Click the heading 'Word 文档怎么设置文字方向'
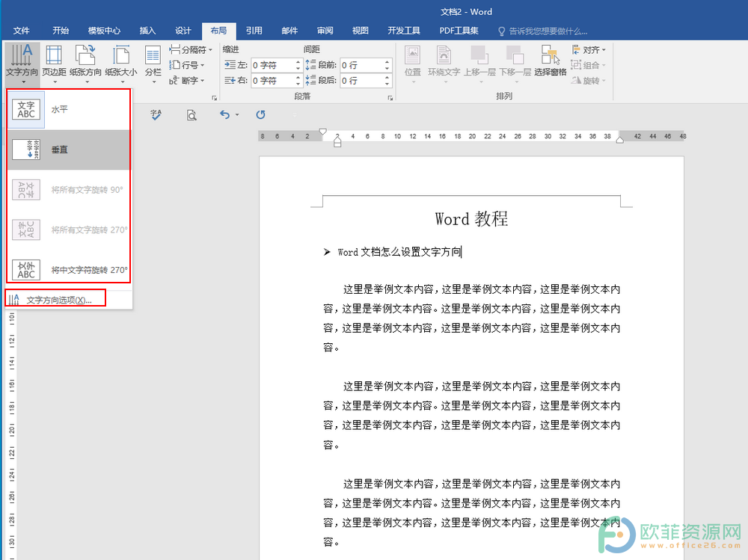 click(x=399, y=252)
